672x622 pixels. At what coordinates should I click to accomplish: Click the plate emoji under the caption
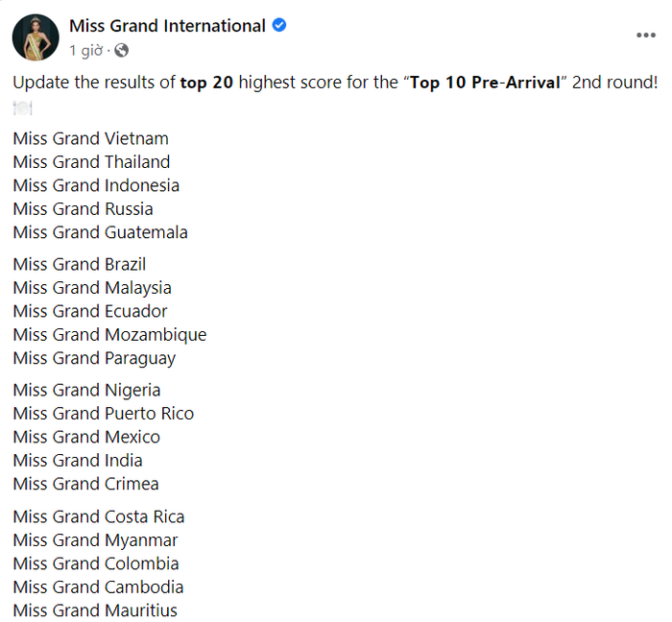23,108
